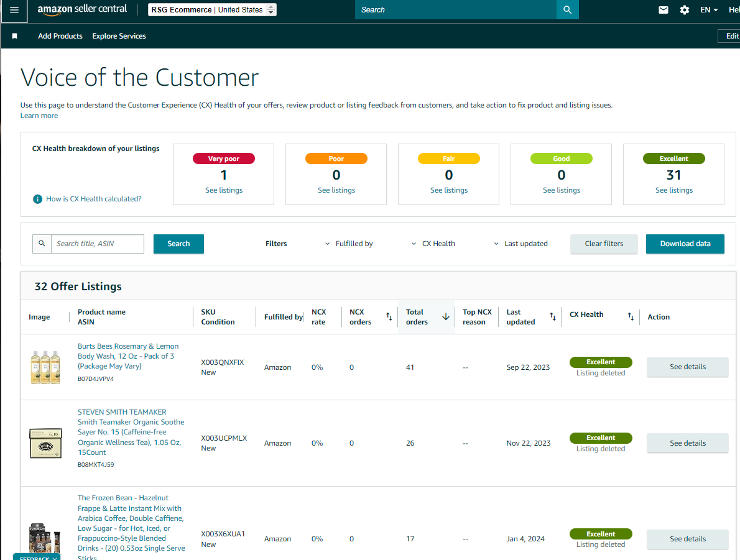See listings under Excellent
This screenshot has width=740, height=560.
click(674, 190)
